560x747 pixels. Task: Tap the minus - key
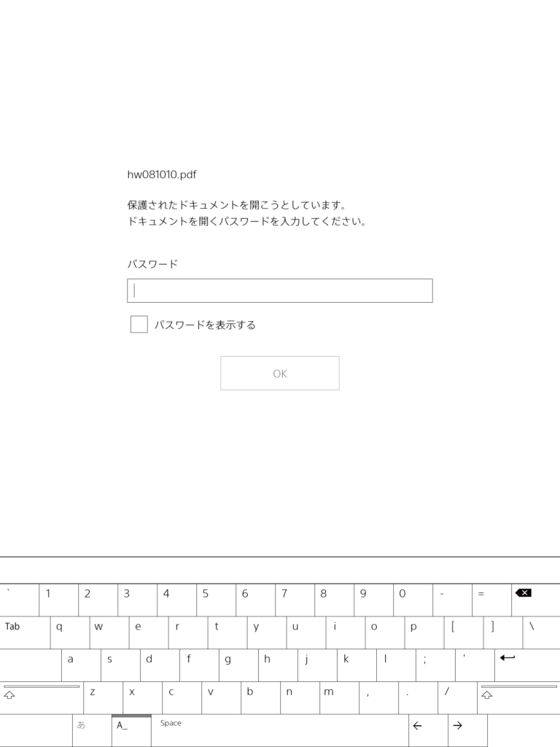[453, 600]
